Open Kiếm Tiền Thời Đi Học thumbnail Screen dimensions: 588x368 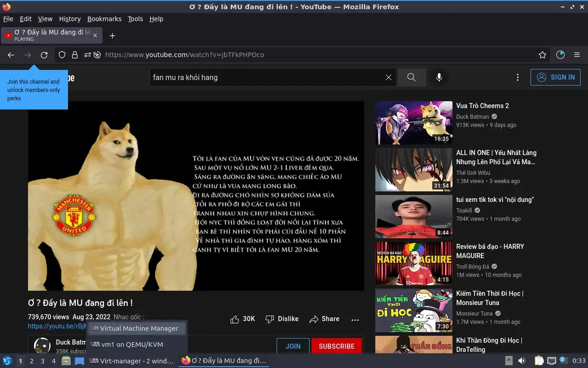coord(414,310)
